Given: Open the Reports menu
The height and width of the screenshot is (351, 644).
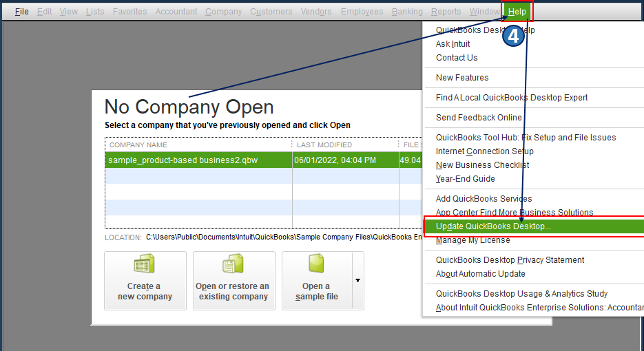Looking at the screenshot, I should tap(446, 12).
